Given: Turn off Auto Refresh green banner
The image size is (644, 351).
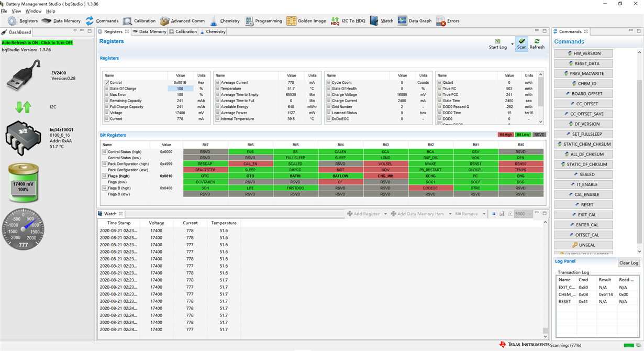Looking at the screenshot, I should [37, 42].
